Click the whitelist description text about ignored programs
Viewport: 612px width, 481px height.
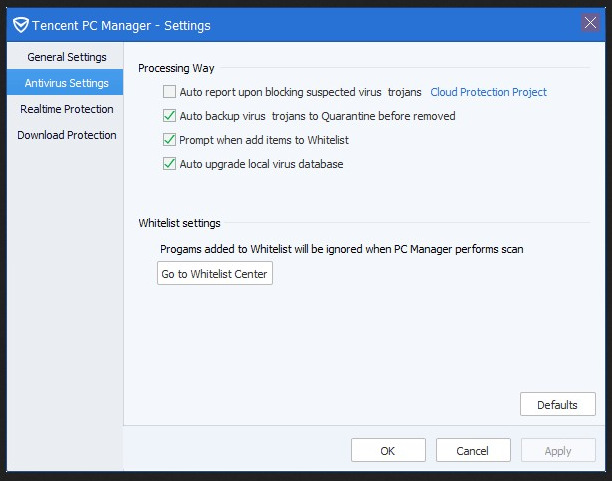click(342, 249)
